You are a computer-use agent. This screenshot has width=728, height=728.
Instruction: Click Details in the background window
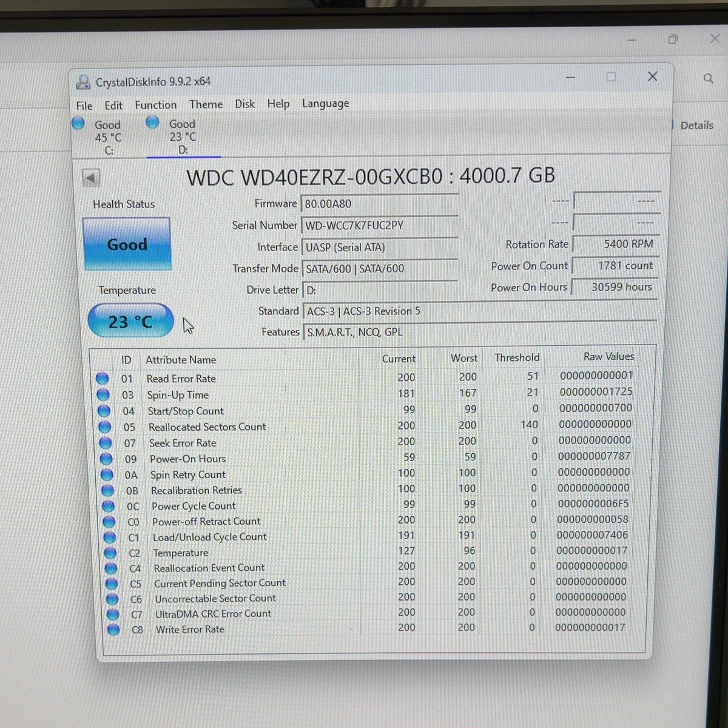click(696, 126)
